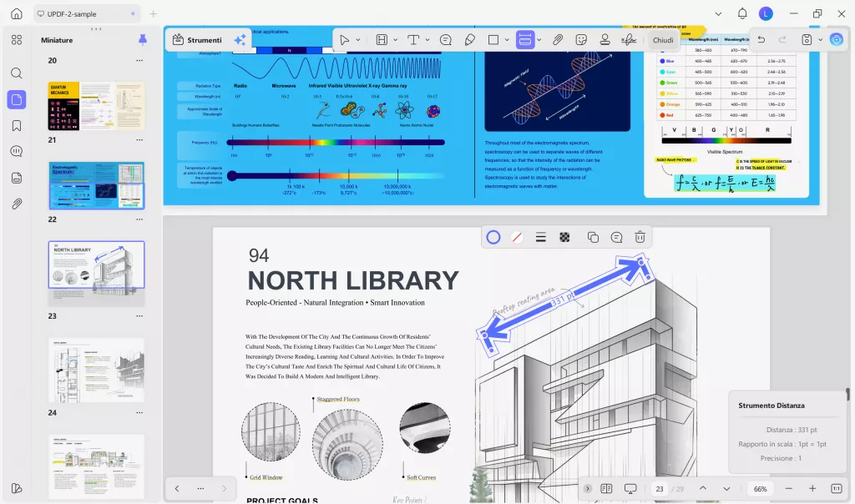Open the attachments paperclip in left sidebar
This screenshot has width=855, height=504.
point(17,204)
